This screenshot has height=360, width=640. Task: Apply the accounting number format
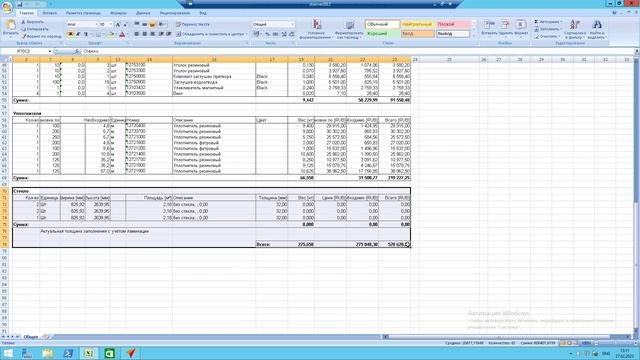tap(256, 34)
